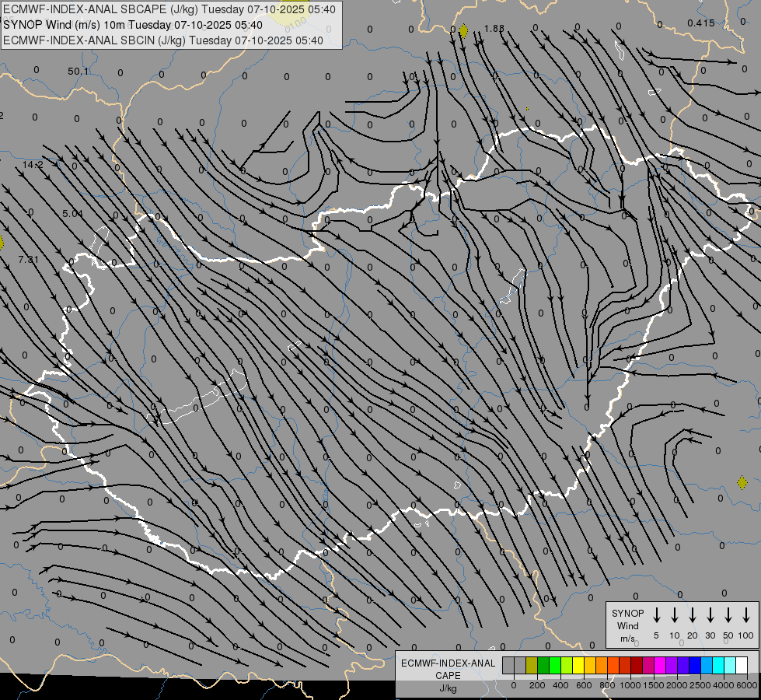Click the olive swatch in the CAPE colorbar
This screenshot has width=761, height=700.
click(532, 665)
